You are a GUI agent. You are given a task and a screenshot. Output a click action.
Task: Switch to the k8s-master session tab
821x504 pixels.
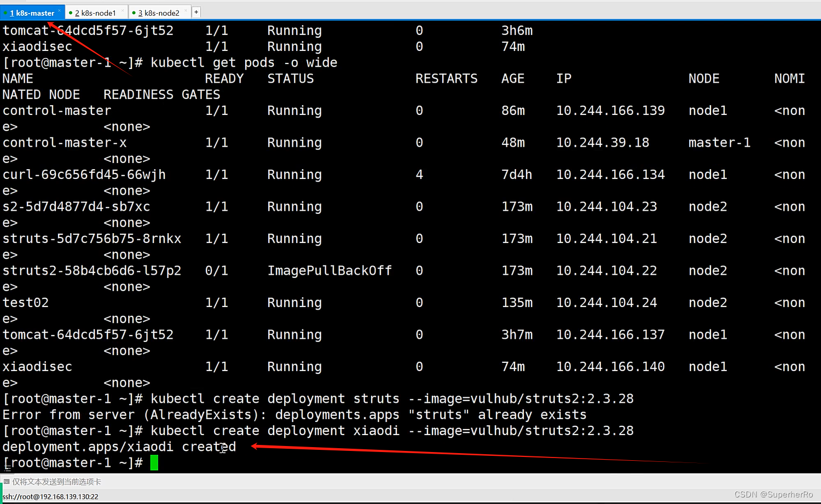tap(32, 13)
